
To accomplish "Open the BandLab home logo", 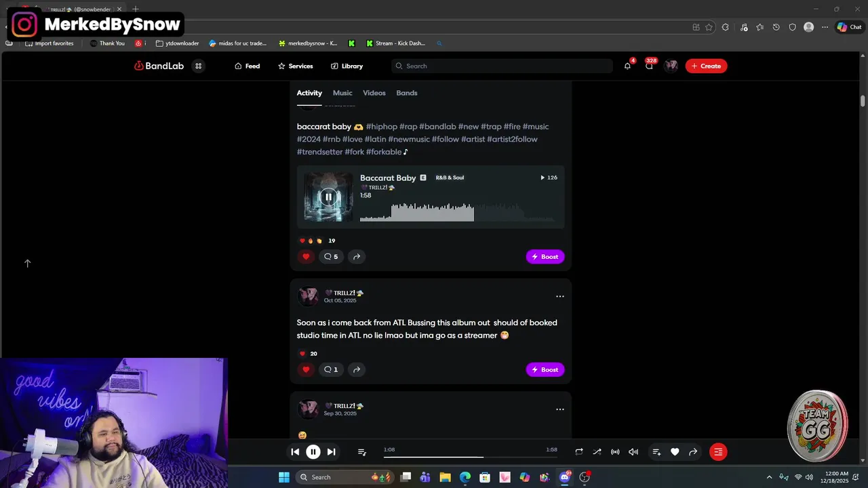I will [x=159, y=66].
